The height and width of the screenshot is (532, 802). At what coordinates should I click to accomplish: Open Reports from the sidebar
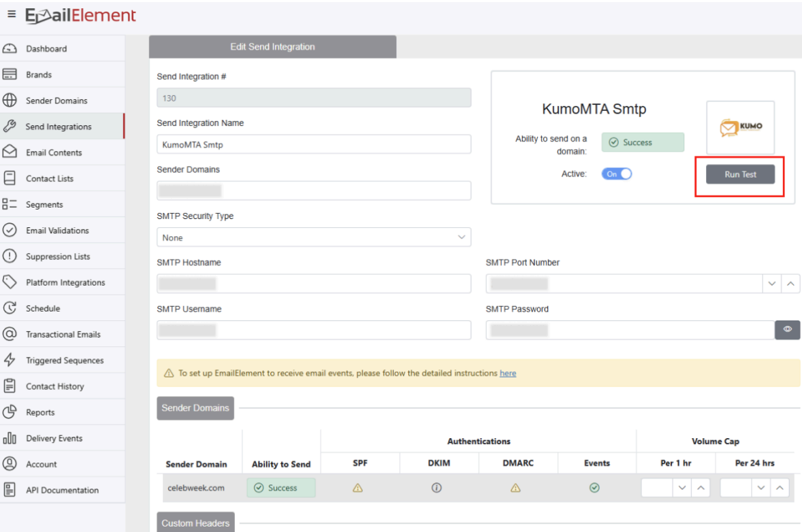[40, 412]
